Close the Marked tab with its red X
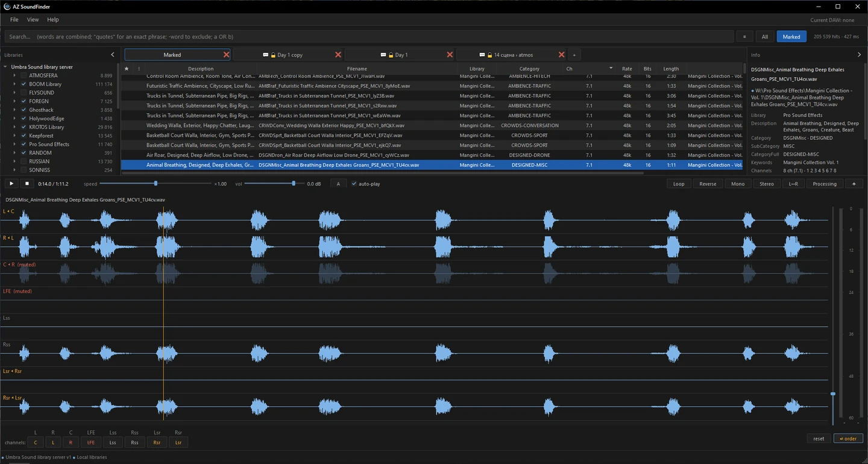This screenshot has height=464, width=868. coord(226,55)
